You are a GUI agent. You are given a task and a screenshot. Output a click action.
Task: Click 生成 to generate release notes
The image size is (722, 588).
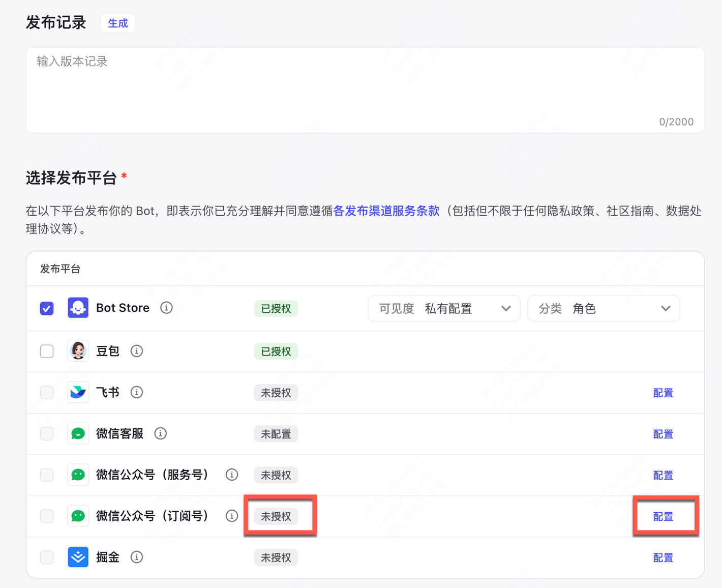pyautogui.click(x=118, y=23)
